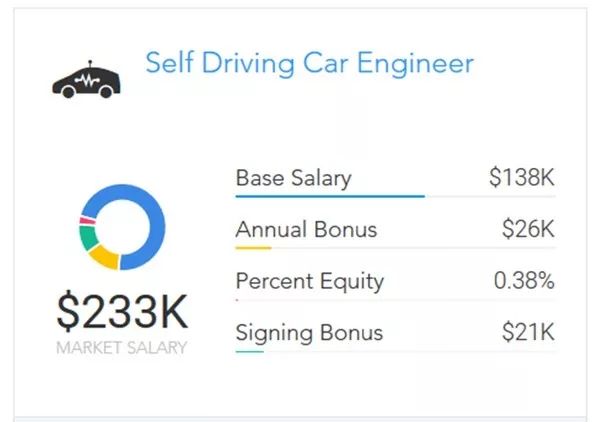Select the Base Salary label
600x422 pixels.
(293, 179)
